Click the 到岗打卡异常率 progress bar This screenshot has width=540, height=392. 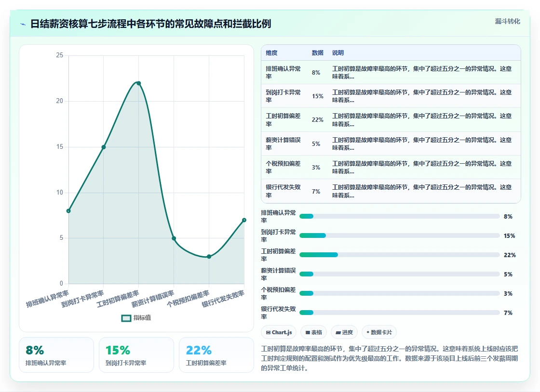[x=400, y=235]
